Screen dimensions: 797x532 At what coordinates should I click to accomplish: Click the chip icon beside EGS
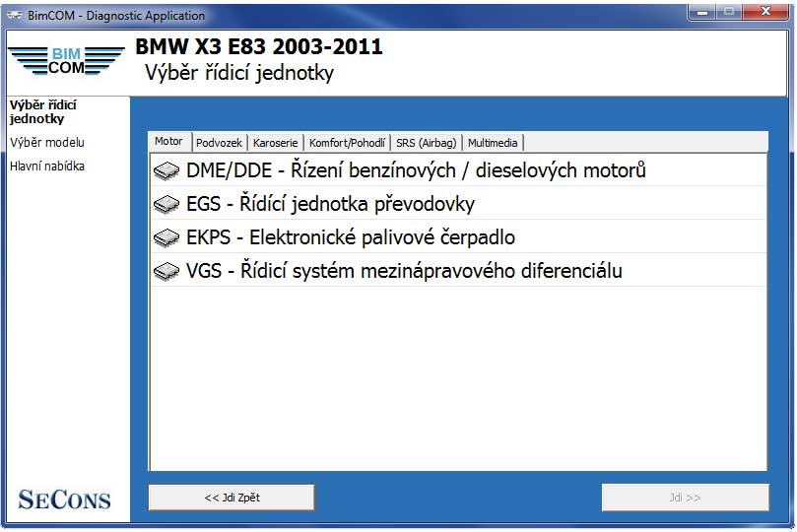[x=166, y=204]
